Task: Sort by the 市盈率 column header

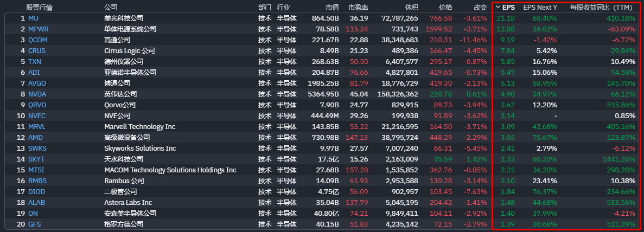Action: tap(358, 7)
